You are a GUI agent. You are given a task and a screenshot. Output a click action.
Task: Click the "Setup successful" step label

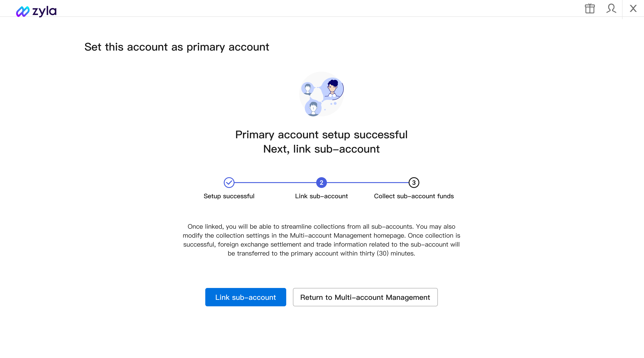229,196
